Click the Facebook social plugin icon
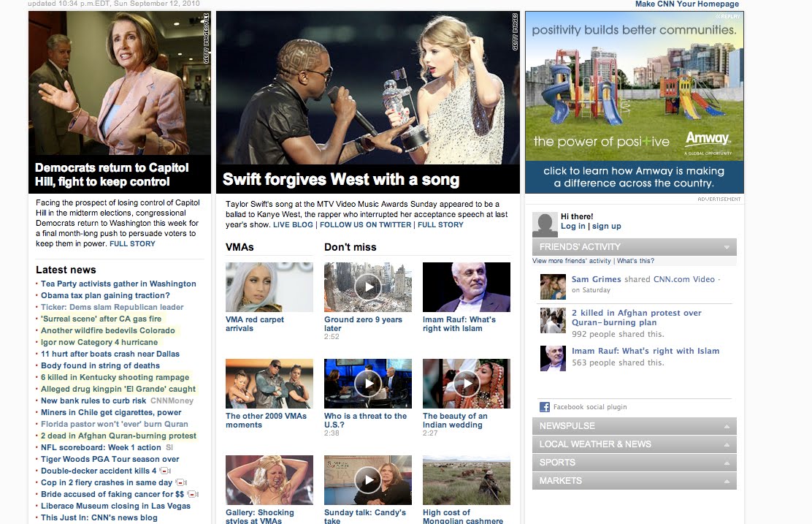Viewport: 812px width, 524px height. coord(544,407)
